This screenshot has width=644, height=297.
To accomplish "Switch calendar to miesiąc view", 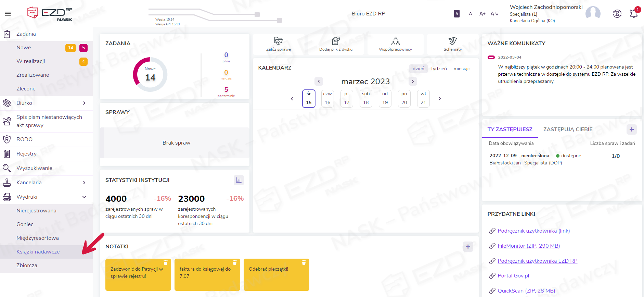I will [461, 69].
